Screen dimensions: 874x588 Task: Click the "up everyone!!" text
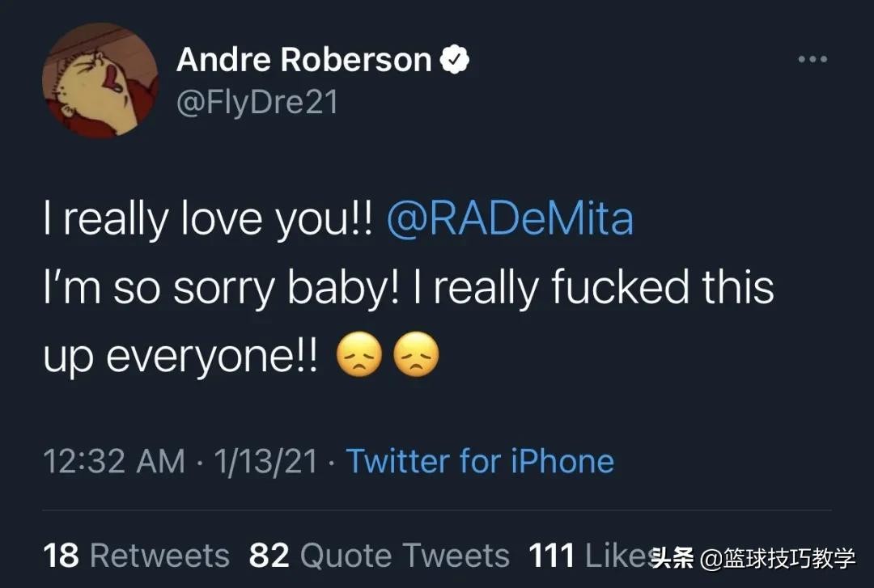click(181, 355)
